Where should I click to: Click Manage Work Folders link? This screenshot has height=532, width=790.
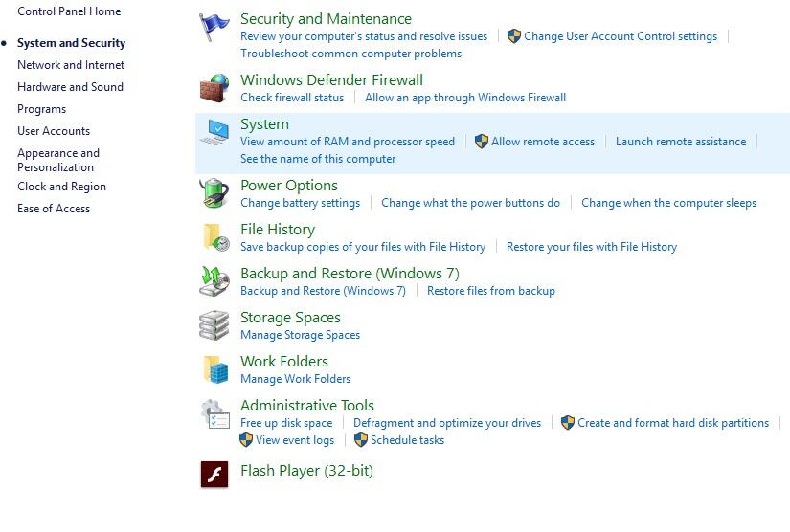pyautogui.click(x=295, y=379)
